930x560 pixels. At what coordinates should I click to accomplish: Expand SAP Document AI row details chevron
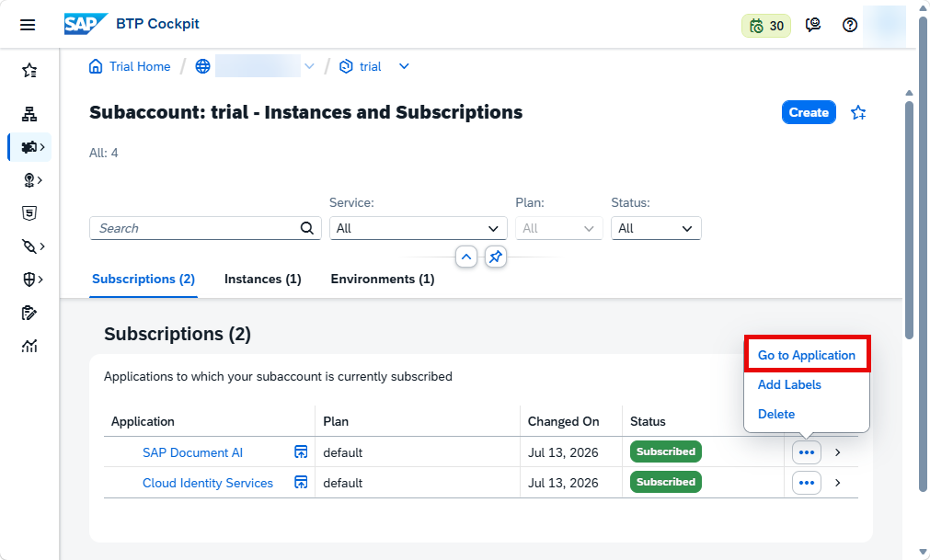(837, 452)
